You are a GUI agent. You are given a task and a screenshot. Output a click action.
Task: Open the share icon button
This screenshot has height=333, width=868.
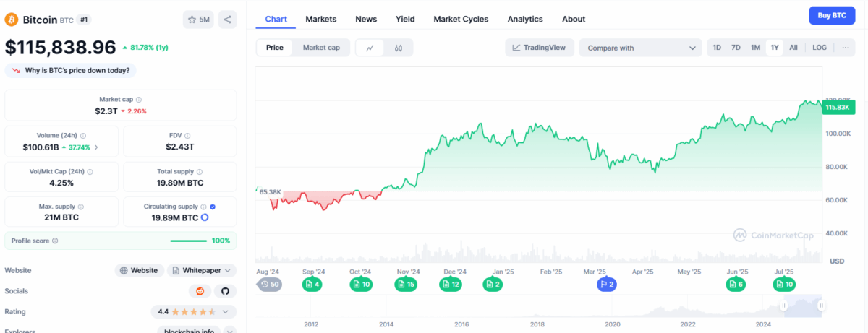227,20
